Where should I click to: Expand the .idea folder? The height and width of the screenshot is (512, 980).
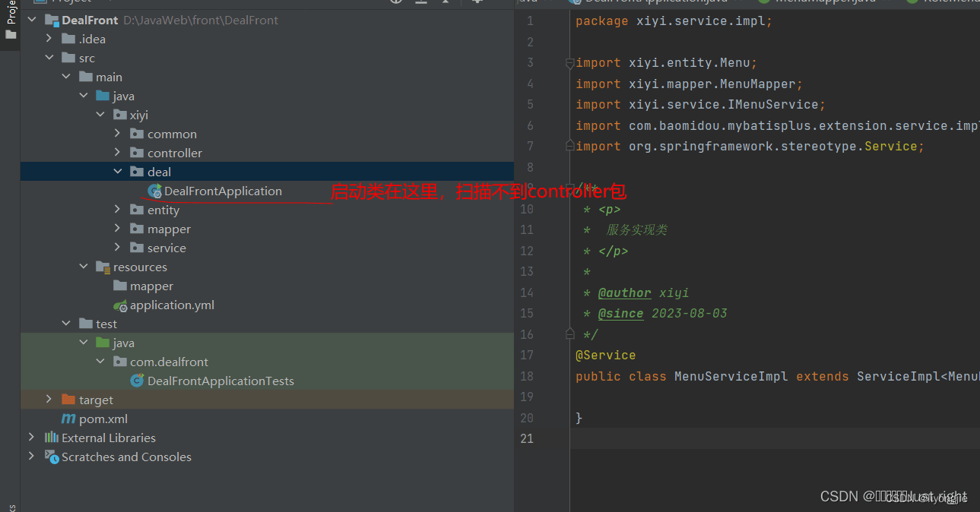click(x=49, y=39)
